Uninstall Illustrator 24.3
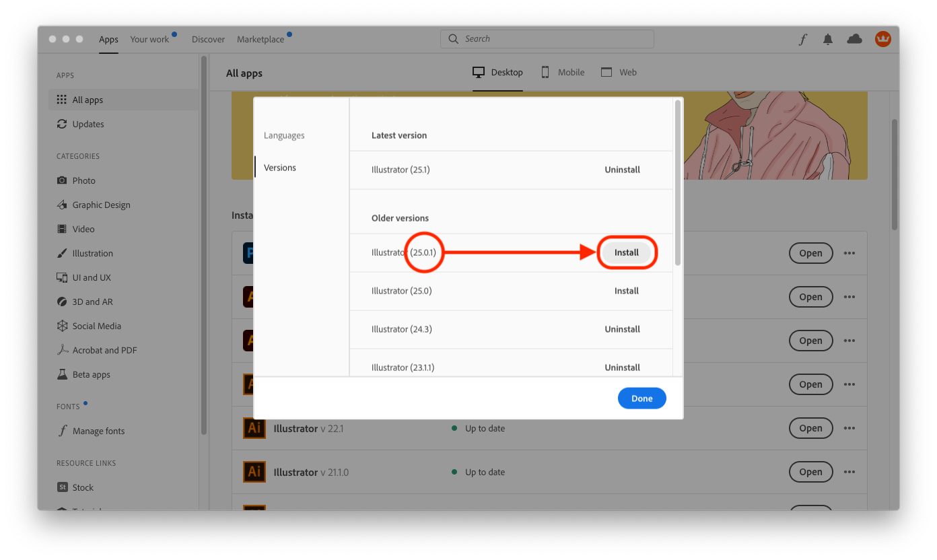The image size is (937, 560). tap(622, 329)
